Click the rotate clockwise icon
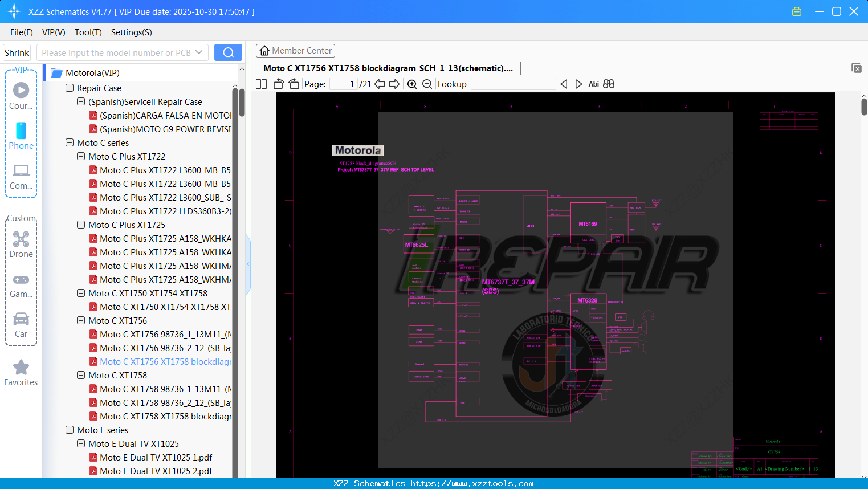 294,84
